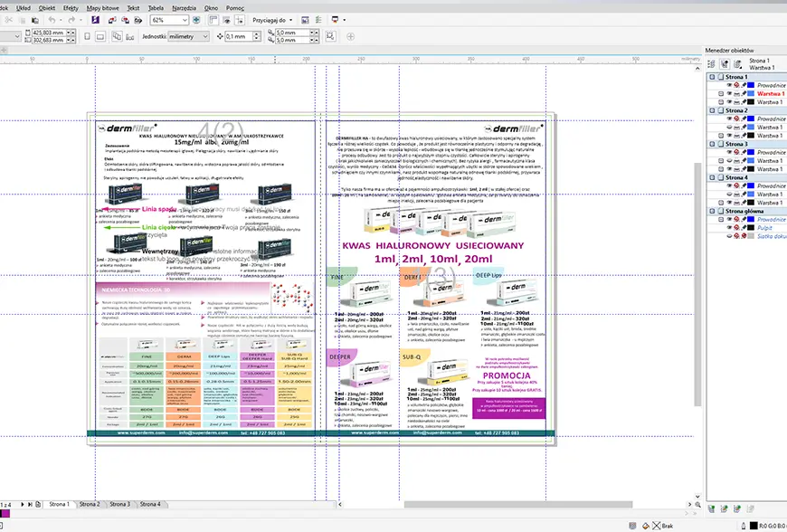This screenshot has width=787, height=532.
Task: Switch to the Strona 2 page tab
Action: 90,504
